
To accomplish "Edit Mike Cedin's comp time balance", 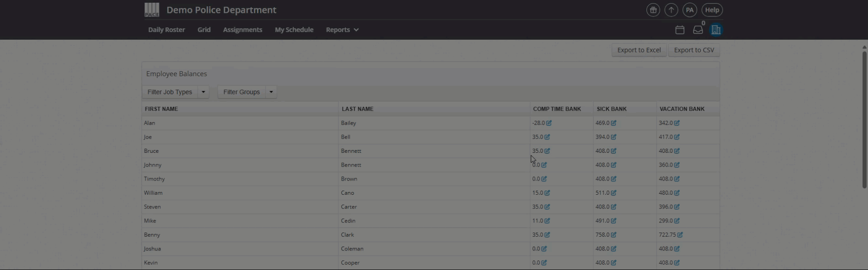I will (x=547, y=221).
